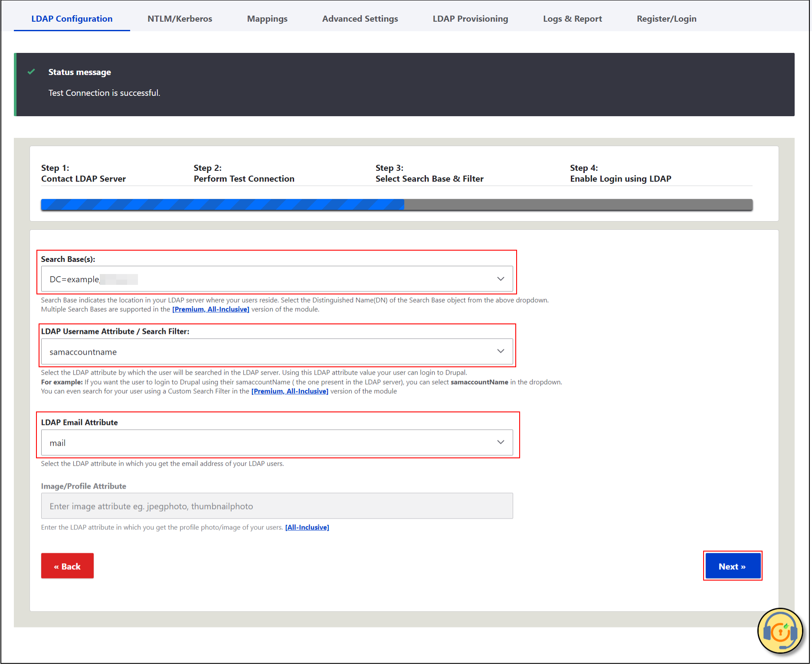Click the blue Next button

(x=732, y=566)
